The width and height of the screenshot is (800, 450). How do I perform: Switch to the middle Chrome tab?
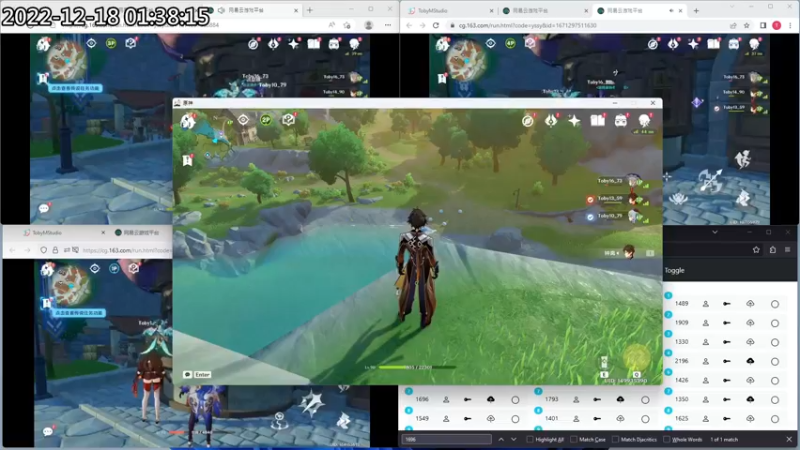click(x=543, y=10)
